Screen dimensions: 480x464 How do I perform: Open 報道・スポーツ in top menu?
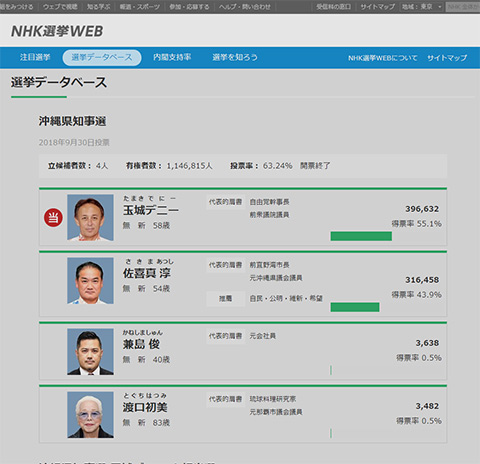pos(140,7)
